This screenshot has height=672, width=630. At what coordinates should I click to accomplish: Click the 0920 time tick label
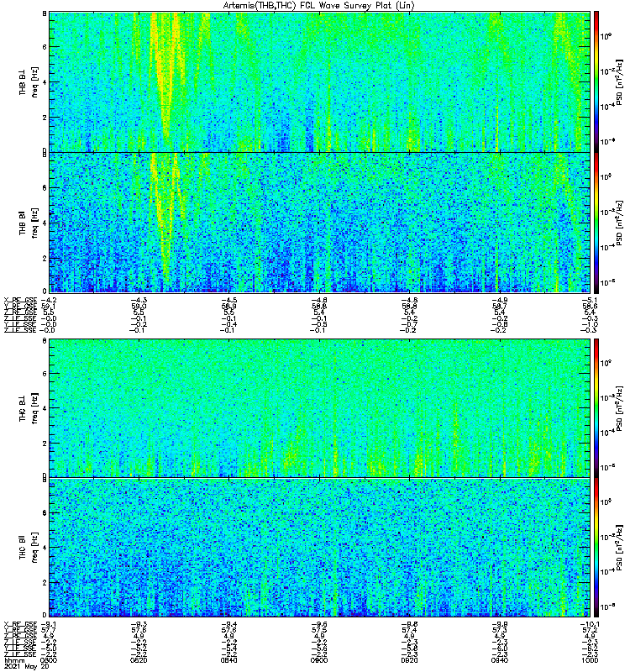click(x=409, y=660)
